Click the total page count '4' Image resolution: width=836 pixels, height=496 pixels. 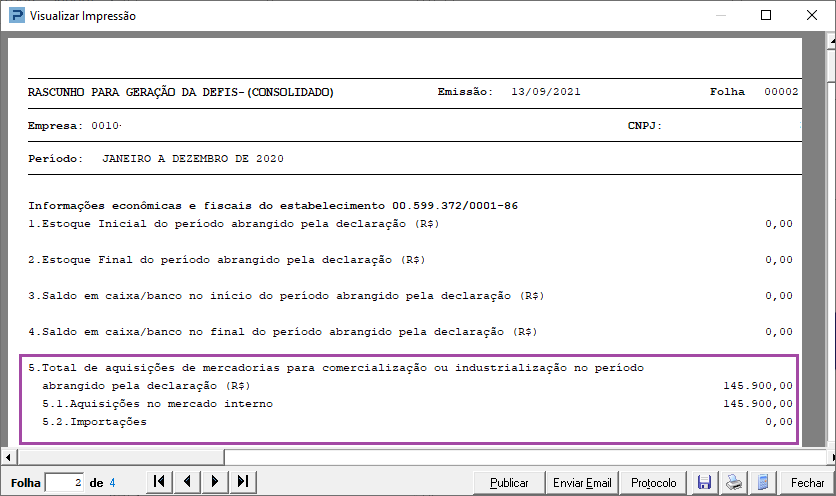pyautogui.click(x=112, y=483)
